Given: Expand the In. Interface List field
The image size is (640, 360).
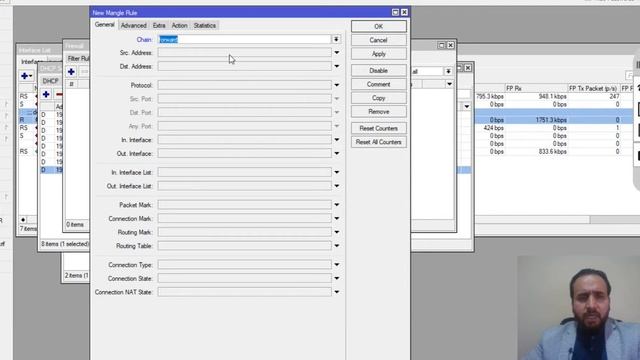Looking at the screenshot, I should point(337,172).
